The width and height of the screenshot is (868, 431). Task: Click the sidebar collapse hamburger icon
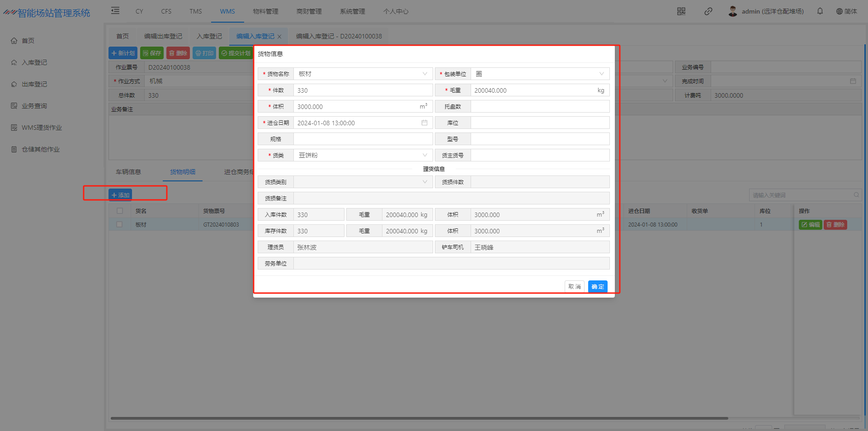(x=115, y=11)
